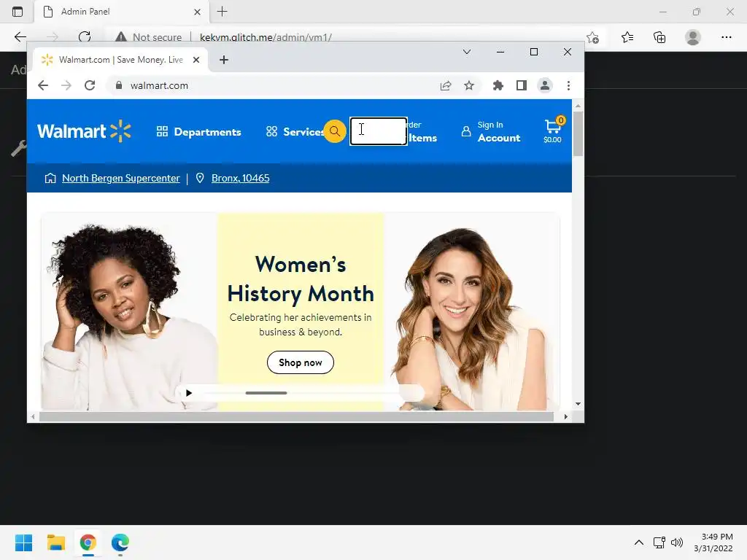Open the Chrome profile avatar
The height and width of the screenshot is (560, 747).
click(x=544, y=86)
